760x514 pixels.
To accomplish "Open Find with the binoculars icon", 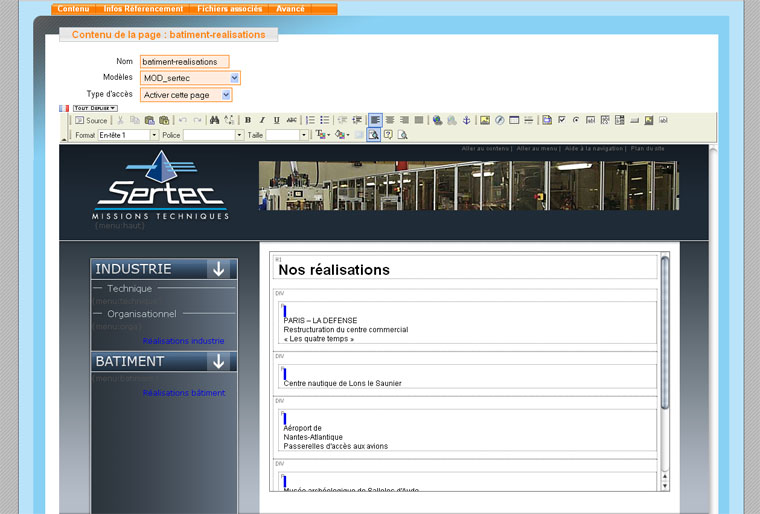I will click(x=214, y=120).
